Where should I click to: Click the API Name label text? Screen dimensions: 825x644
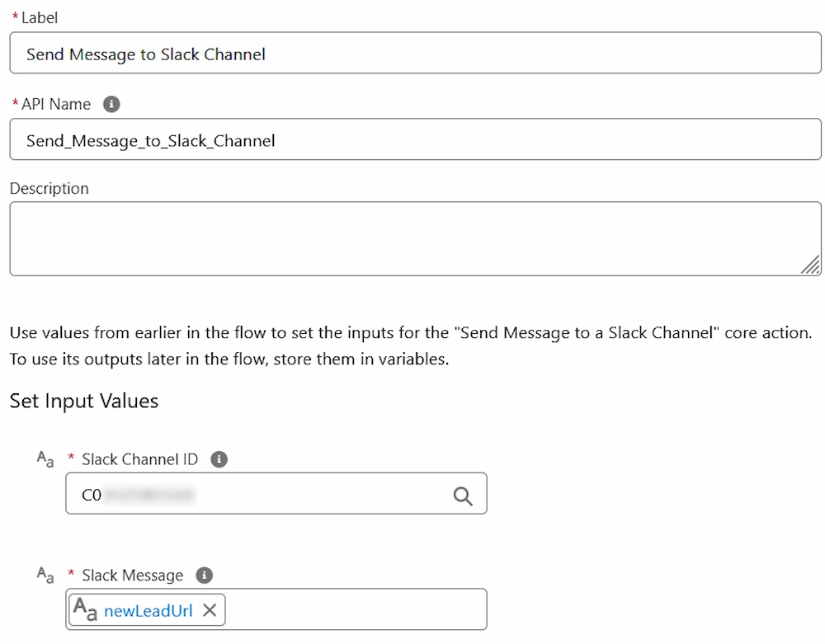(x=56, y=104)
